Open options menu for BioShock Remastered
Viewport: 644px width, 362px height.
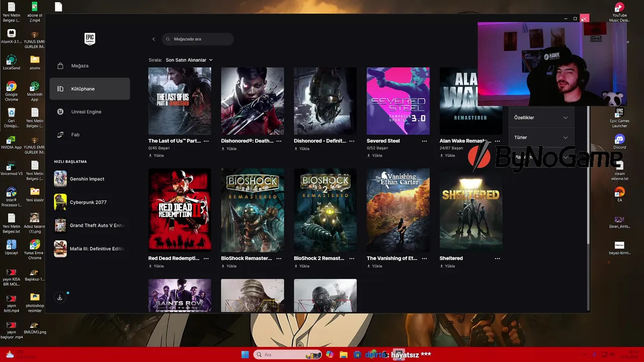point(279,258)
